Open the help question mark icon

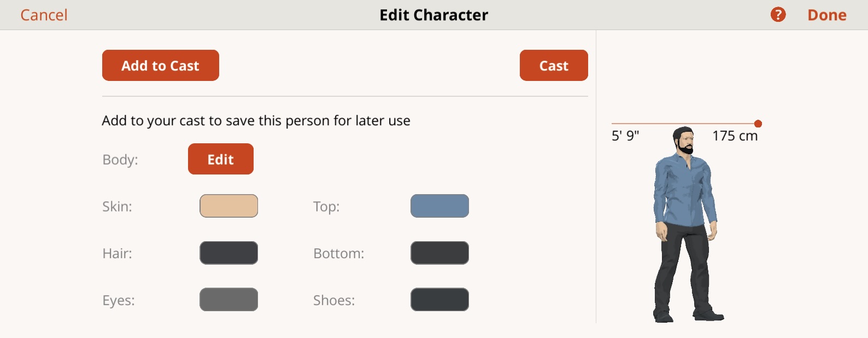tap(778, 15)
